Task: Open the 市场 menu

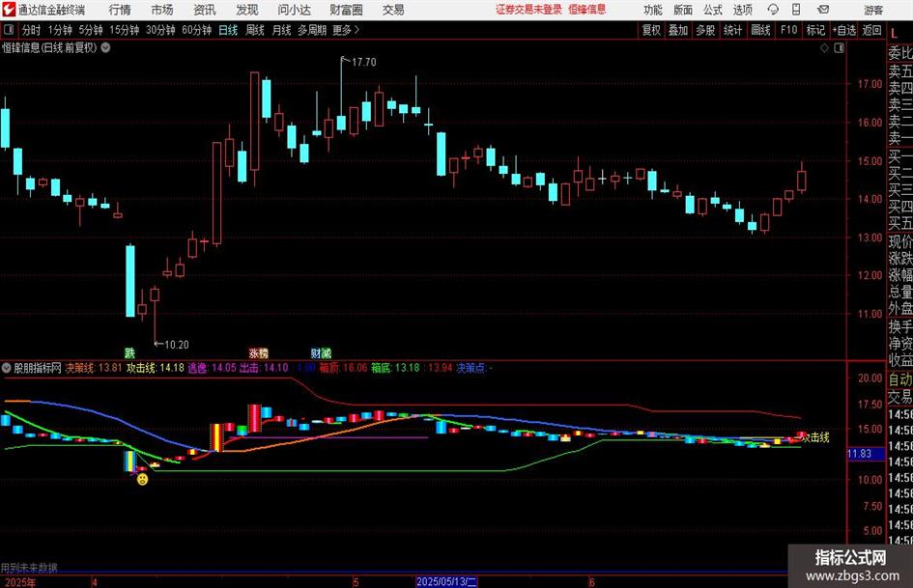Action: (x=162, y=10)
